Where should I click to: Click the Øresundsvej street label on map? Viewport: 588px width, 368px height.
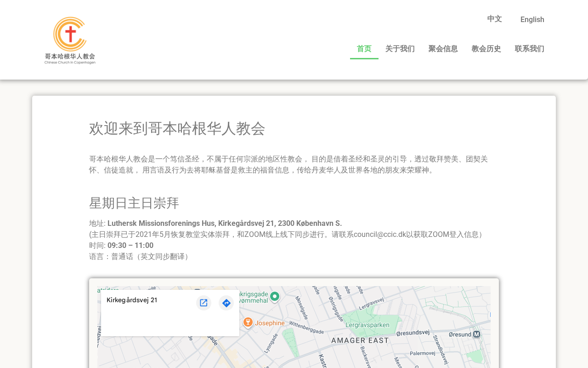click(x=413, y=332)
